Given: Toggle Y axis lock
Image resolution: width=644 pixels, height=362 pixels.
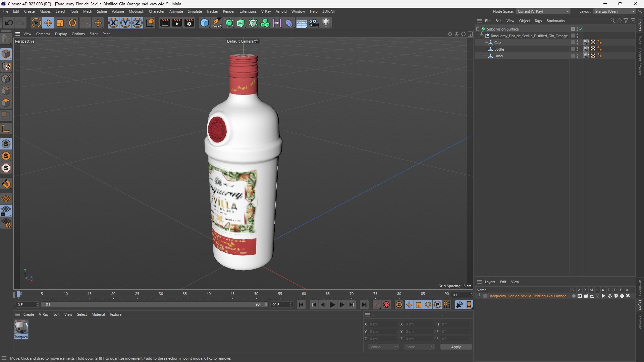Looking at the screenshot, I should pyautogui.click(x=125, y=23).
